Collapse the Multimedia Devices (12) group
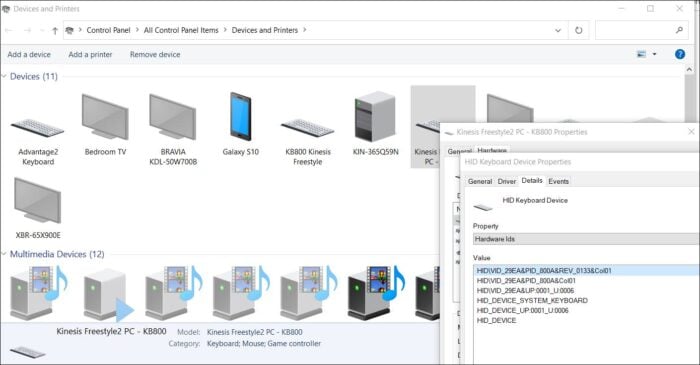700x365 pixels. click(4, 254)
